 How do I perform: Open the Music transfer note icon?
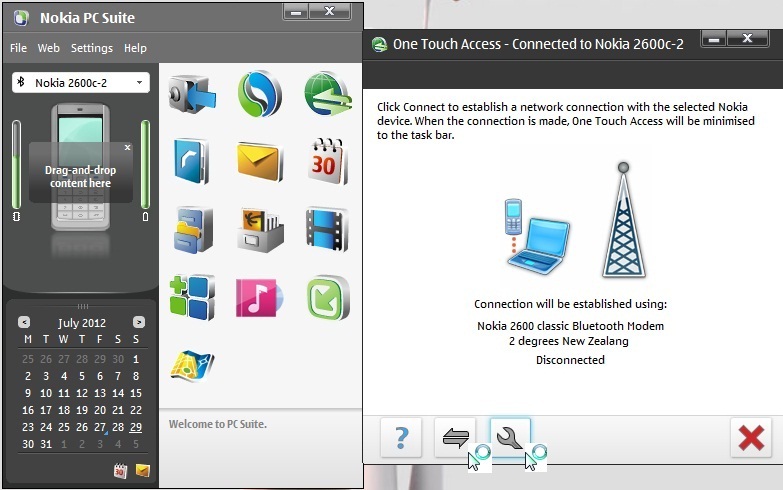click(260, 298)
